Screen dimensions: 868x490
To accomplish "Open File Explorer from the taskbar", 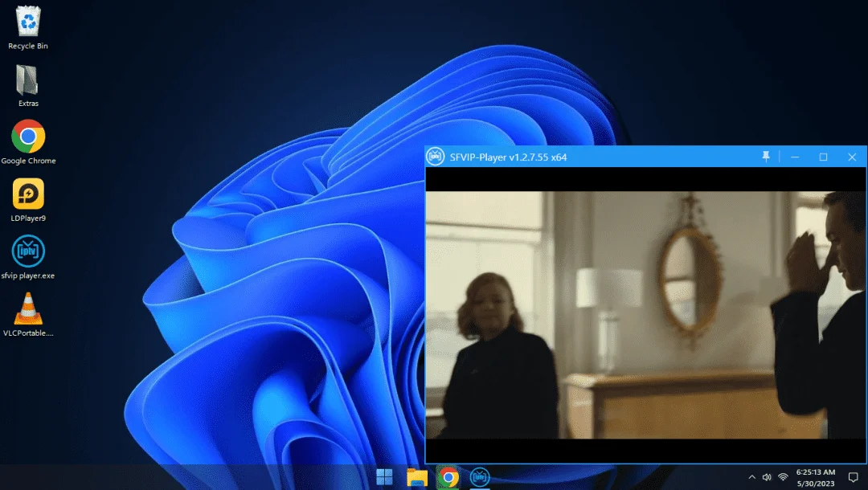I will click(417, 476).
